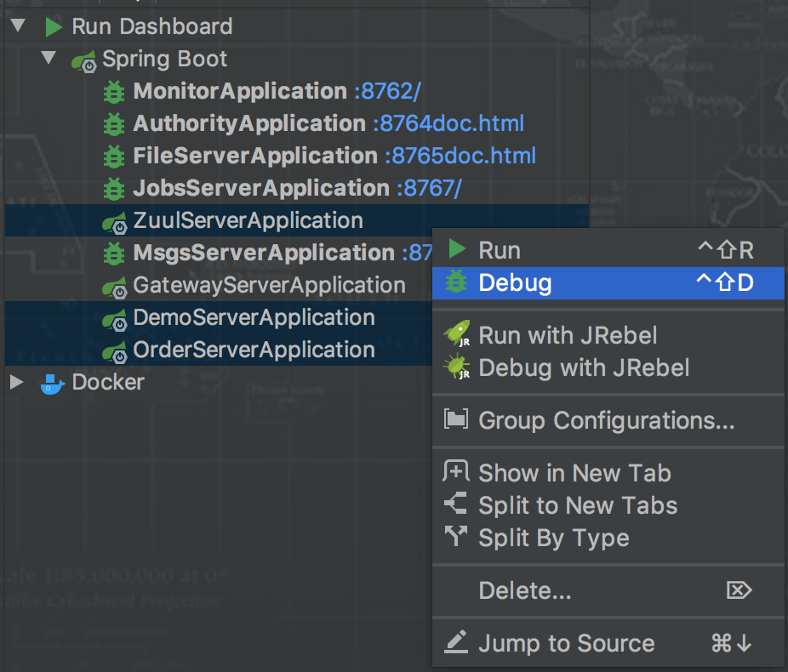The height and width of the screenshot is (672, 788).
Task: Select the Run Dashboard root label
Action: click(x=151, y=26)
